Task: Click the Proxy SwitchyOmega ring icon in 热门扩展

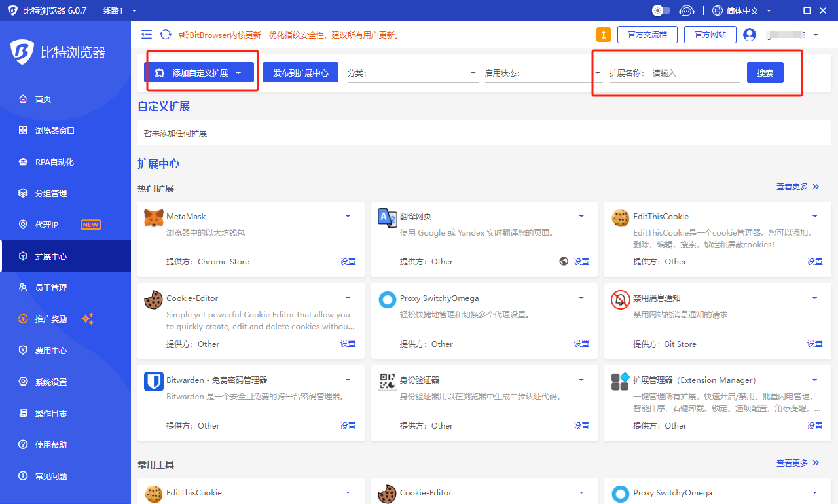Action: click(388, 300)
